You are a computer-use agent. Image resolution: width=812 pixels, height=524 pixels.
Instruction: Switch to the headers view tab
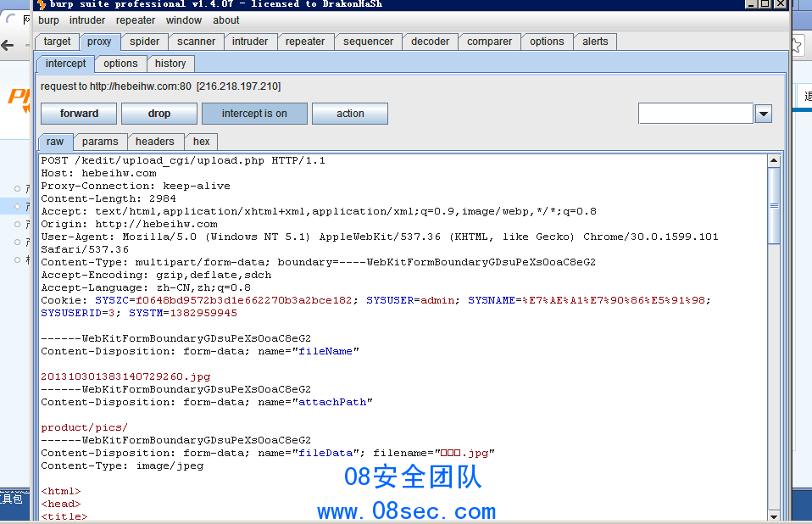coord(155,142)
